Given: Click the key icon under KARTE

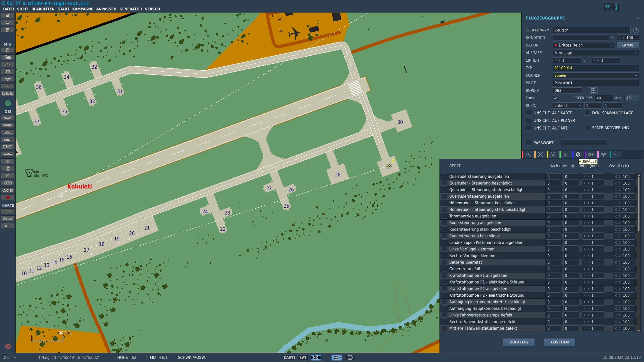Looking at the screenshot, I should [8, 211].
